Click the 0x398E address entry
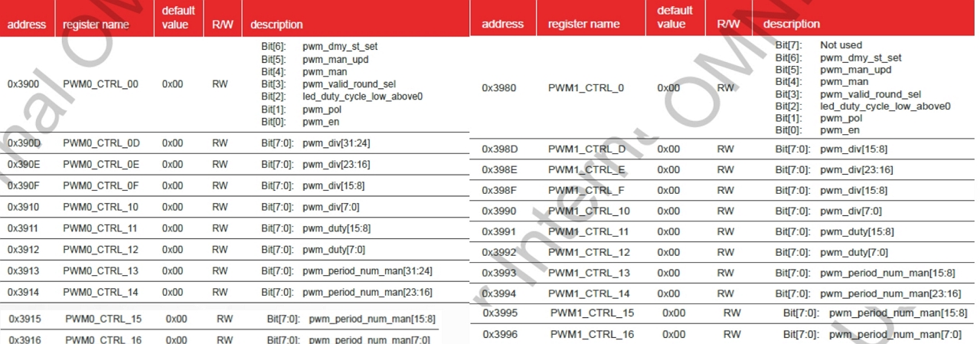Image resolution: width=980 pixels, height=344 pixels. 499,169
